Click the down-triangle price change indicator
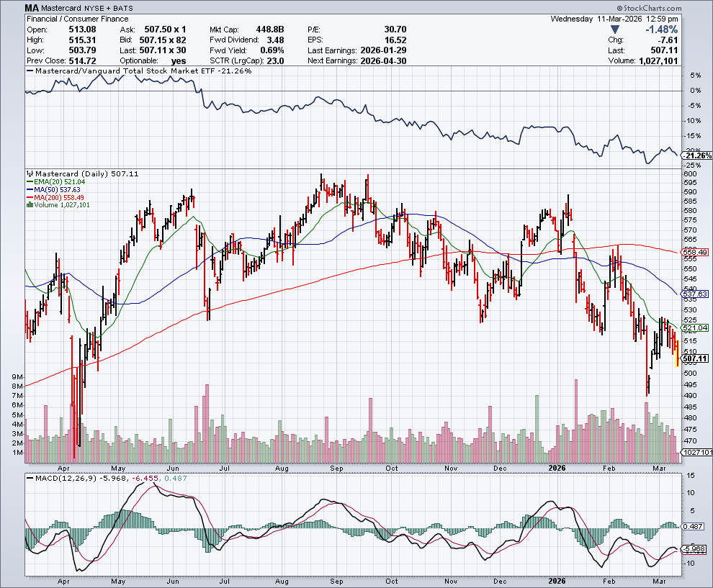 click(614, 30)
